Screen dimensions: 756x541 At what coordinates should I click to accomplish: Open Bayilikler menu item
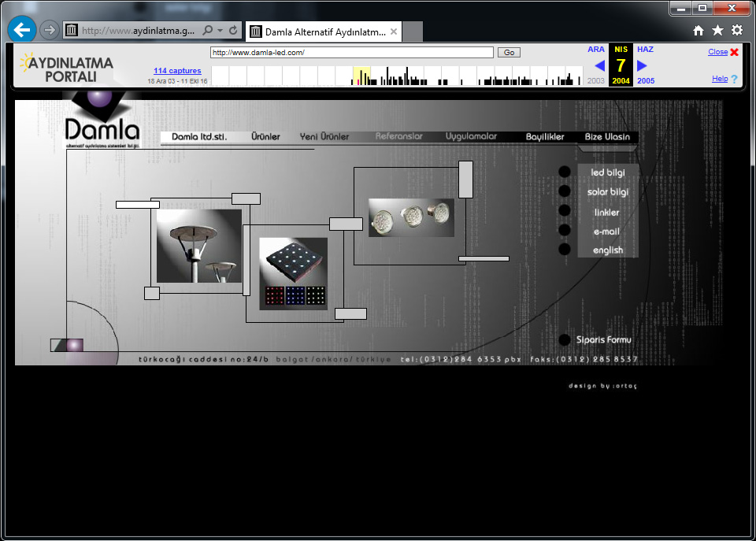(x=545, y=137)
